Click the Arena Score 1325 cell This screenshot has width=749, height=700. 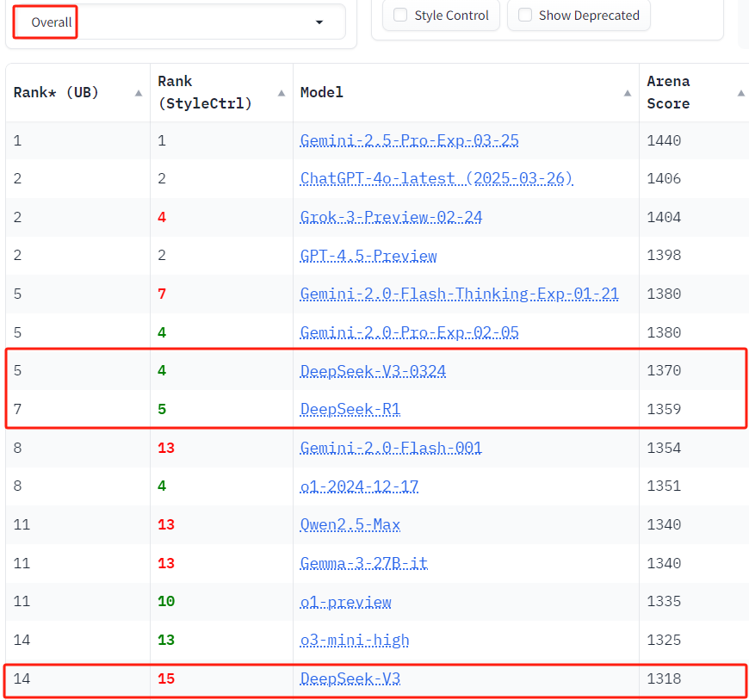[664, 641]
